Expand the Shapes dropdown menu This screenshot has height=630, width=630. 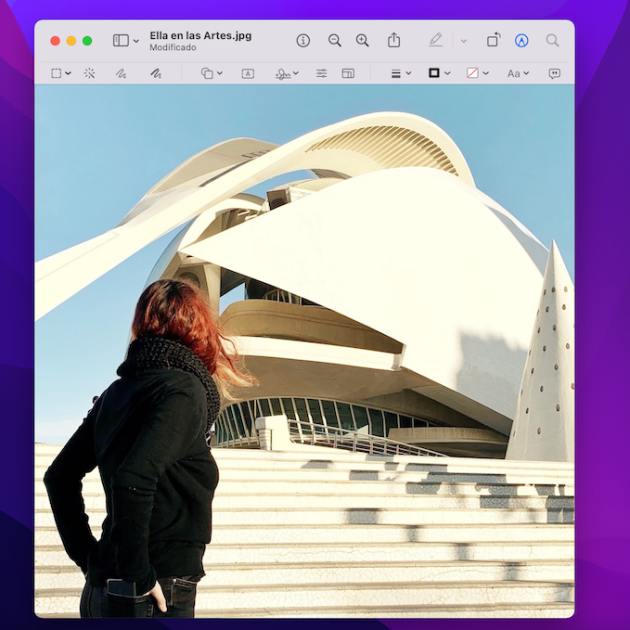[x=211, y=73]
